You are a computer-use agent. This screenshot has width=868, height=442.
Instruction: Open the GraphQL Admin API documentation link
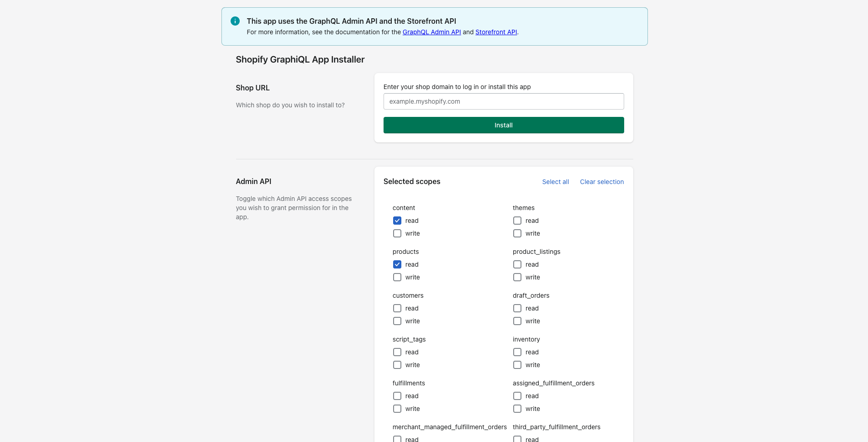tap(431, 32)
